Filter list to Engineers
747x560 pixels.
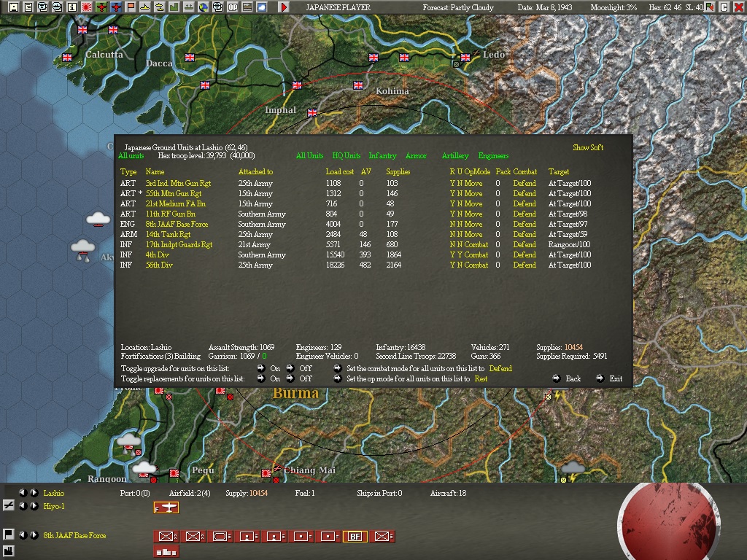tap(493, 156)
